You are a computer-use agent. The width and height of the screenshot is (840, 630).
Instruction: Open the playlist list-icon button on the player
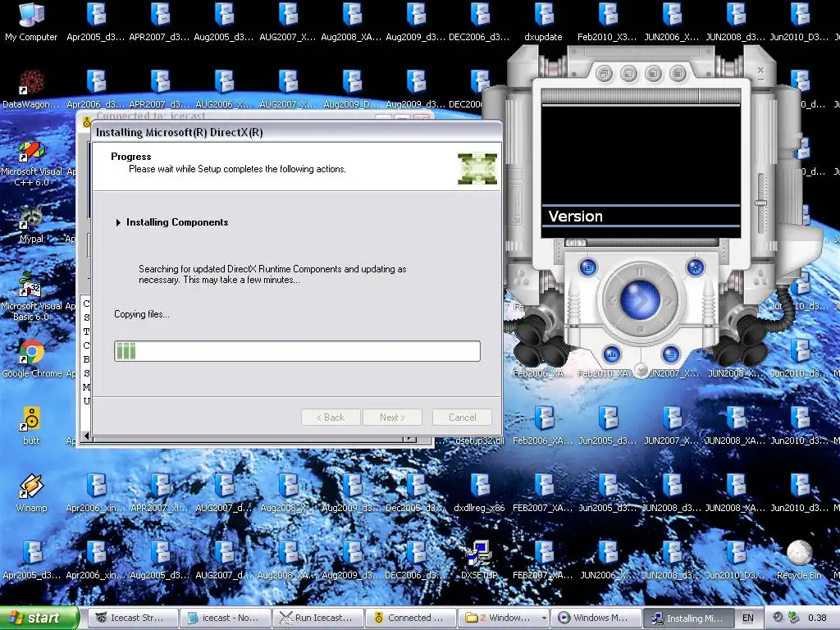(x=670, y=354)
